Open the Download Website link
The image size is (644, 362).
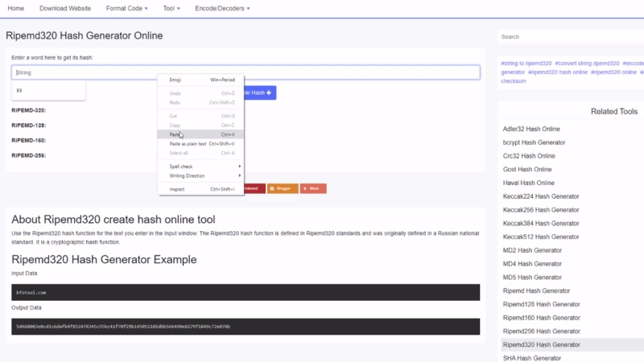65,8
